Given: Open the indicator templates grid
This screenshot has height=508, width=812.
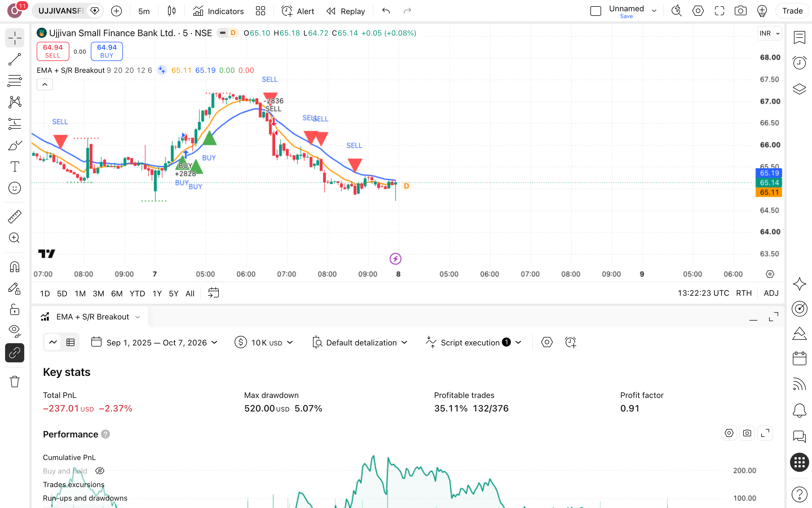Looking at the screenshot, I should tap(261, 11).
